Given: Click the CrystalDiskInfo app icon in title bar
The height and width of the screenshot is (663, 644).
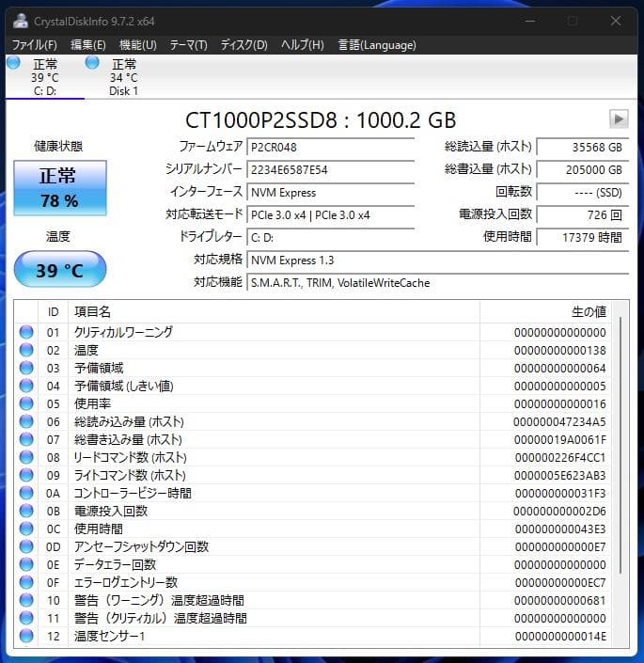Looking at the screenshot, I should click(21, 21).
